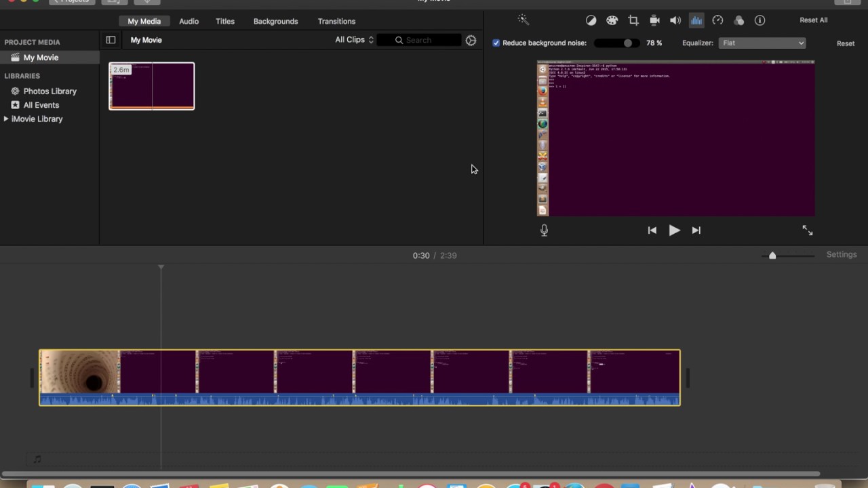Click the timeline zoom slider
868x488 pixels.
tap(772, 256)
